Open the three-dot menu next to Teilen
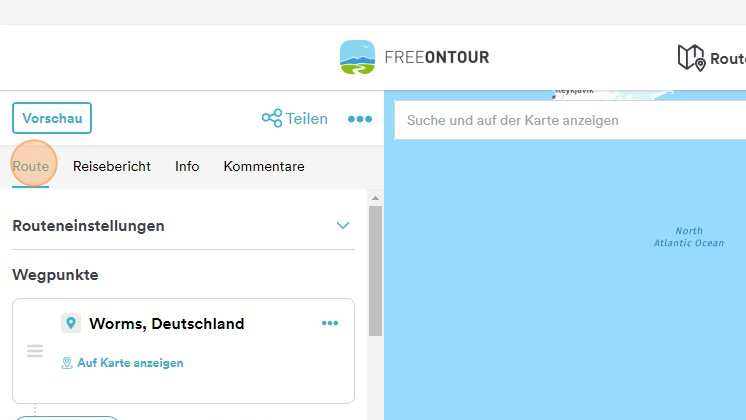The height and width of the screenshot is (420, 746). click(x=360, y=119)
